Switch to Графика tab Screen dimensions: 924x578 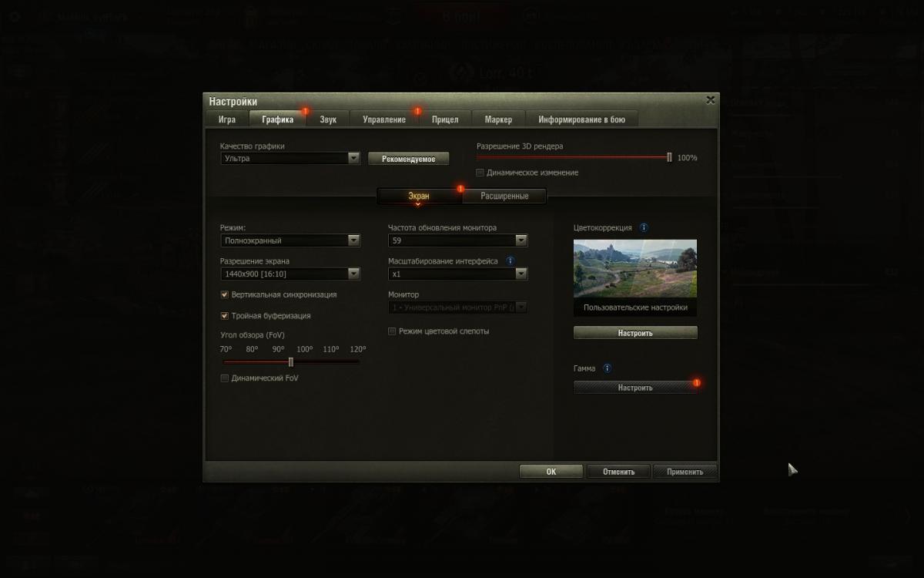tap(277, 119)
